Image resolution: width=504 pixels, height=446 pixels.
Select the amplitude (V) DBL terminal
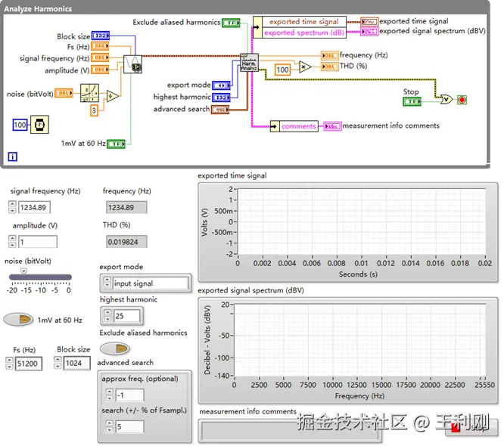pyautogui.click(x=100, y=70)
